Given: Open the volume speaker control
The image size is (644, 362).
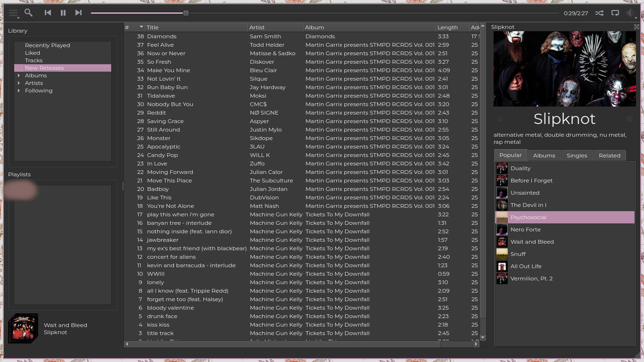Looking at the screenshot, I should [631, 13].
